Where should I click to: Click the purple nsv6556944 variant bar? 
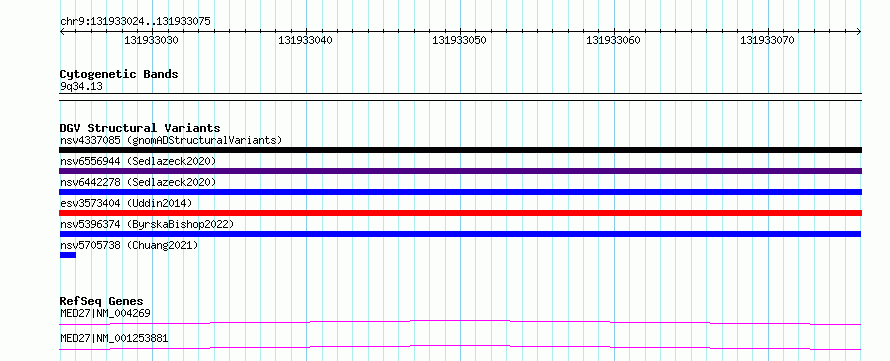click(460, 171)
